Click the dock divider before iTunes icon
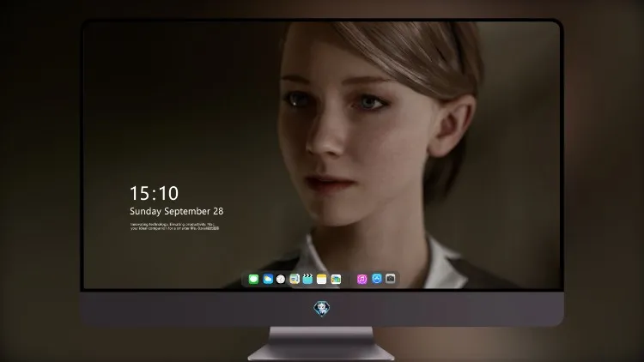The height and width of the screenshot is (362, 644). click(x=349, y=279)
